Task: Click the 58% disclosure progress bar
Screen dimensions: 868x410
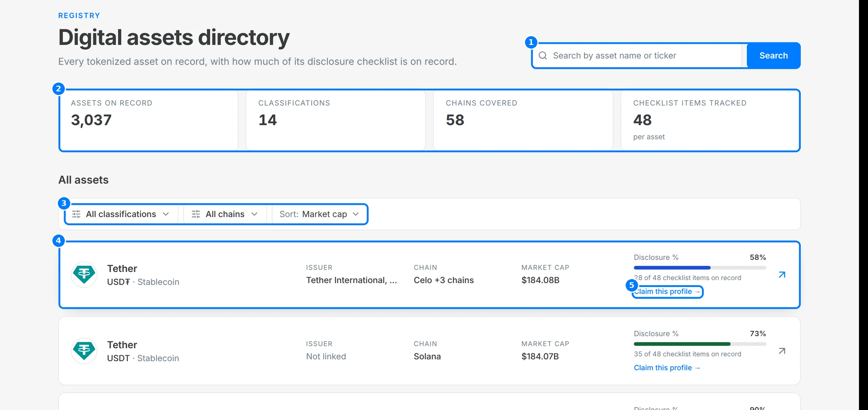Action: [700, 268]
